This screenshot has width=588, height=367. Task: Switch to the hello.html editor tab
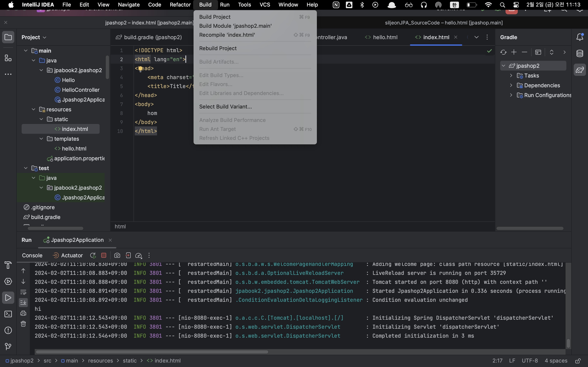coord(385,37)
